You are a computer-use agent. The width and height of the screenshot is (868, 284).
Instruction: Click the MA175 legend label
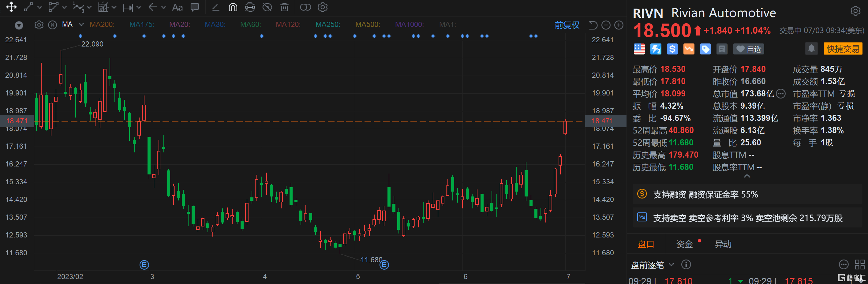[x=142, y=24]
